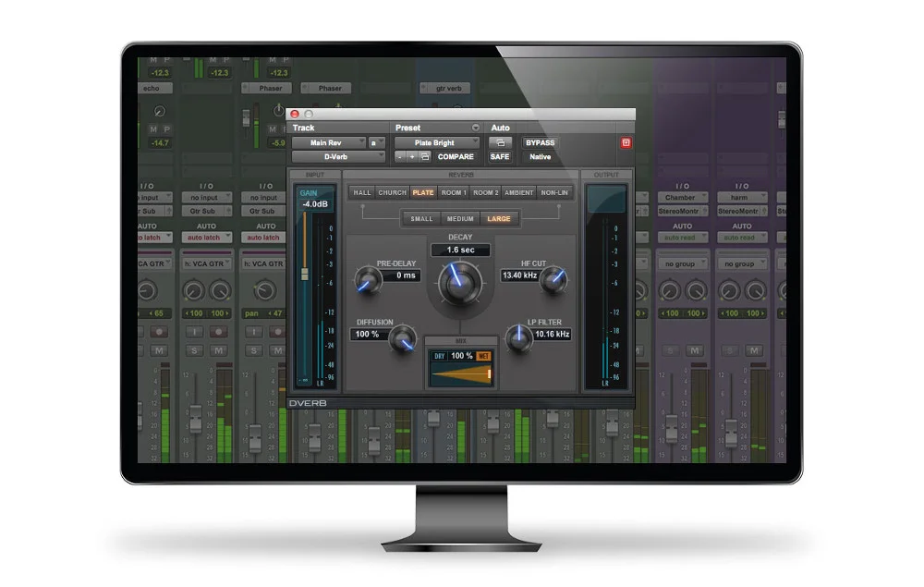Open the 'no group' dropdown on Chamber channel

click(x=683, y=264)
